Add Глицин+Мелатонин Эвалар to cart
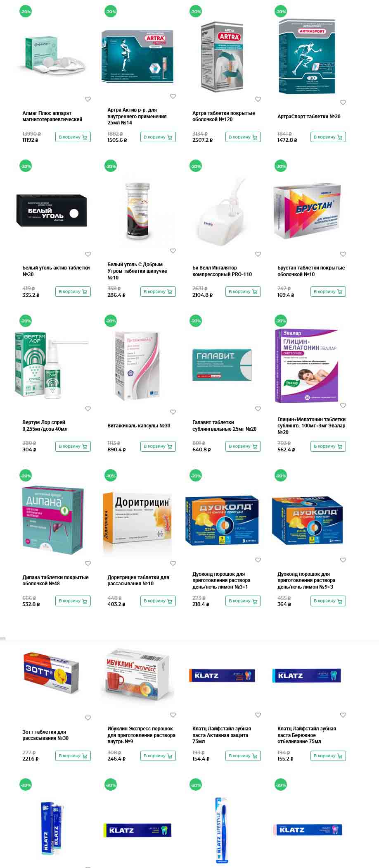 point(328,446)
